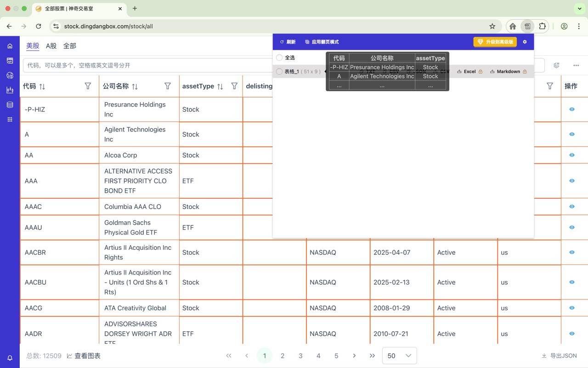Click the column settings icon beside search box

pos(557,65)
